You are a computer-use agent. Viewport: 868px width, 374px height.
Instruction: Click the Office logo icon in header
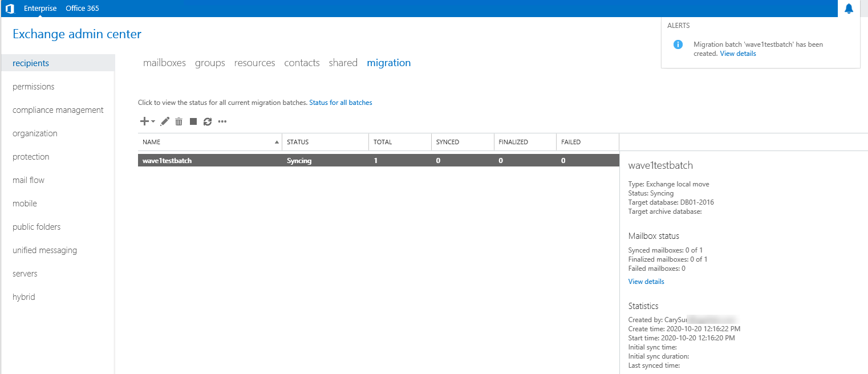click(9, 9)
